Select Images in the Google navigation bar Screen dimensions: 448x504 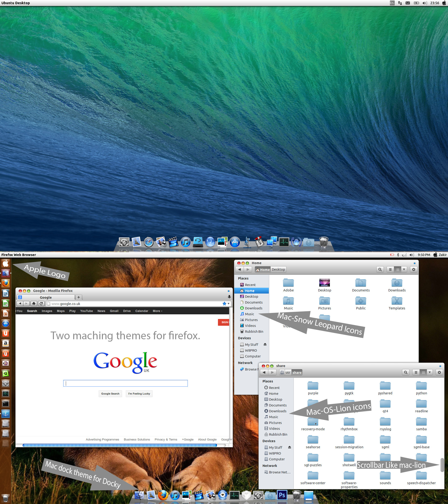click(47, 311)
